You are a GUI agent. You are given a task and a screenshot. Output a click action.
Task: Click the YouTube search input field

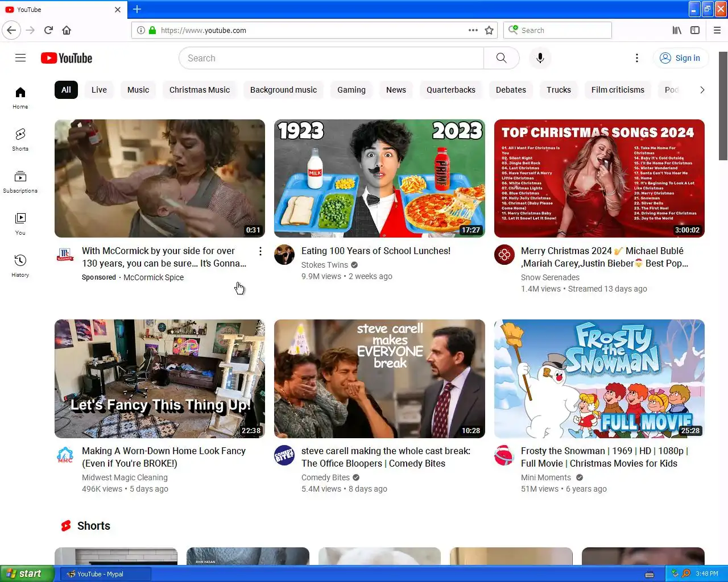pos(331,58)
